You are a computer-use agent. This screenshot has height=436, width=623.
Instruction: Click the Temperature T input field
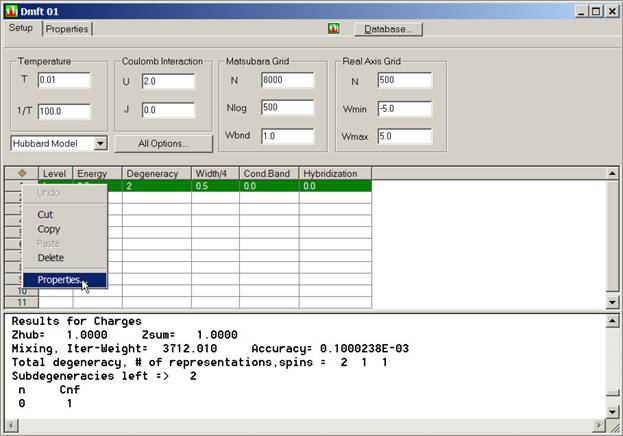(64, 80)
